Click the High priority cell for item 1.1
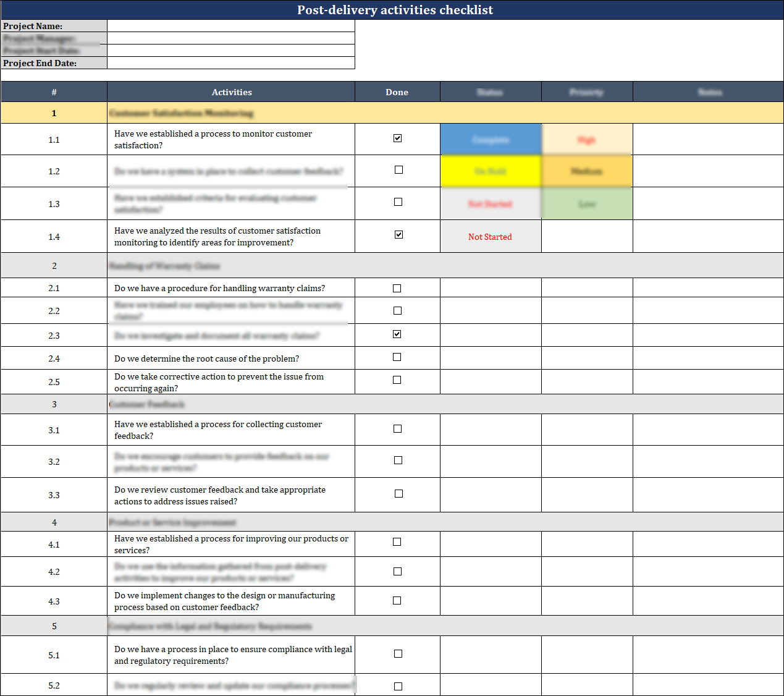The image size is (784, 696). click(x=586, y=139)
